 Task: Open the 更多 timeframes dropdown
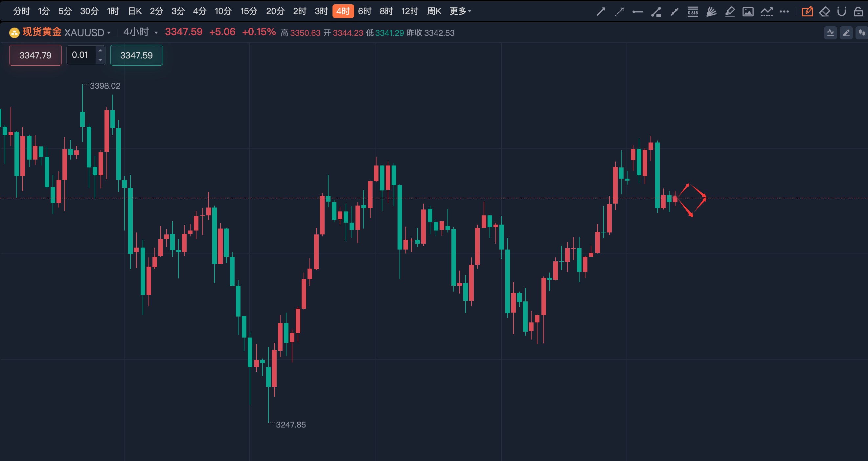pos(460,11)
